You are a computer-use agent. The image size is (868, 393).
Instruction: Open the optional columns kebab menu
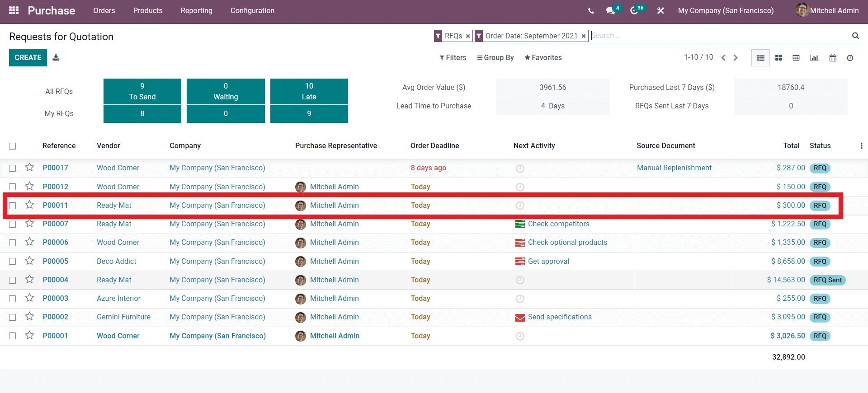861,146
